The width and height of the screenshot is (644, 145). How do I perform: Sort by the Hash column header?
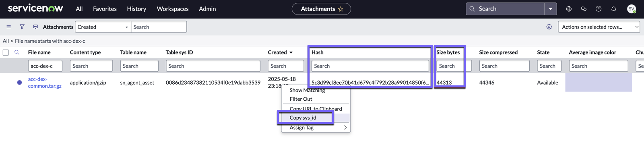[x=317, y=52]
